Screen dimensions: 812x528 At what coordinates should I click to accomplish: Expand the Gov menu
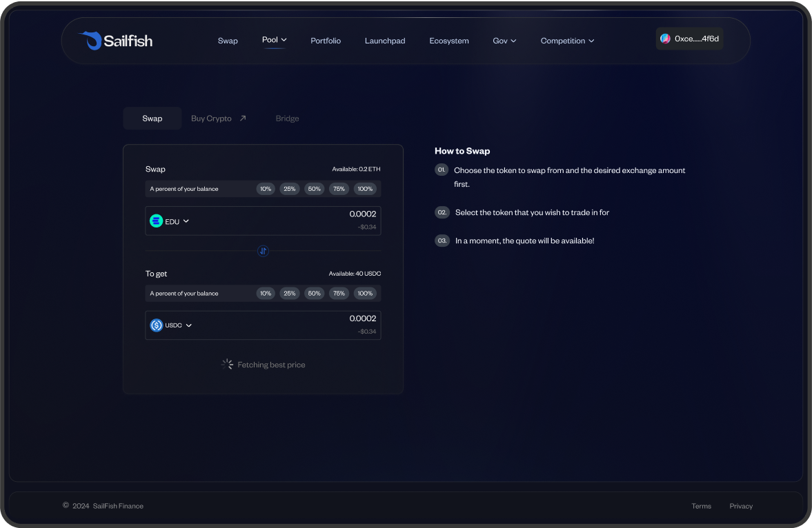coord(504,41)
